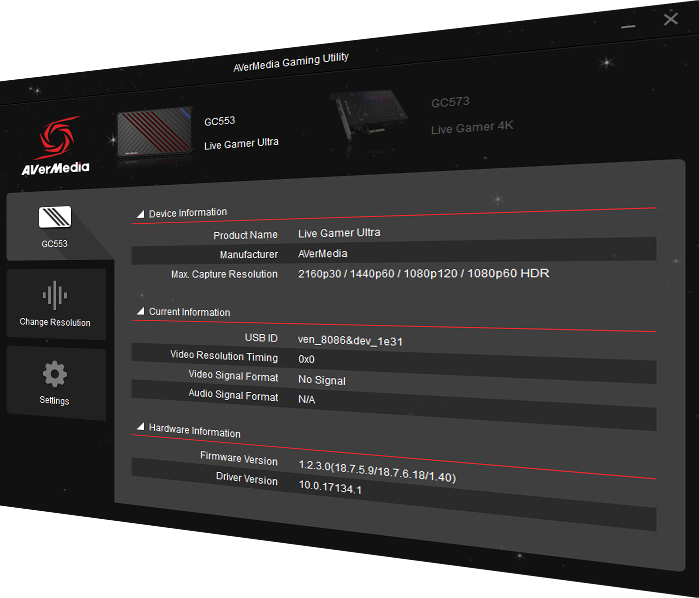Viewport: 699px width, 598px height.
Task: Open the Settings tab label
Action: pyautogui.click(x=54, y=400)
